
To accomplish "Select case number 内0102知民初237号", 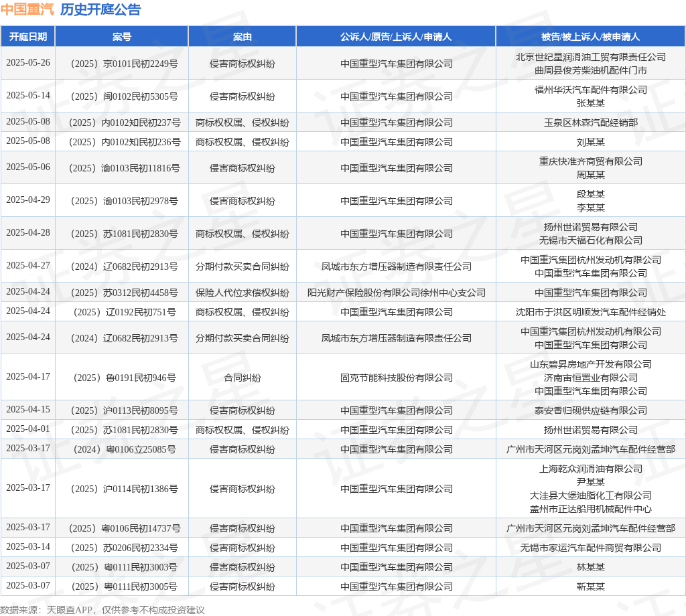I will [124, 123].
